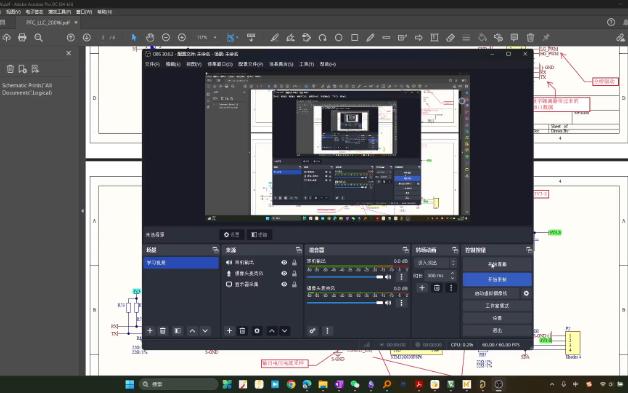Image resolution: width=628 pixels, height=393 pixels.
Task: Click the zoom in plus icon in Acrobat
Action: point(182,38)
